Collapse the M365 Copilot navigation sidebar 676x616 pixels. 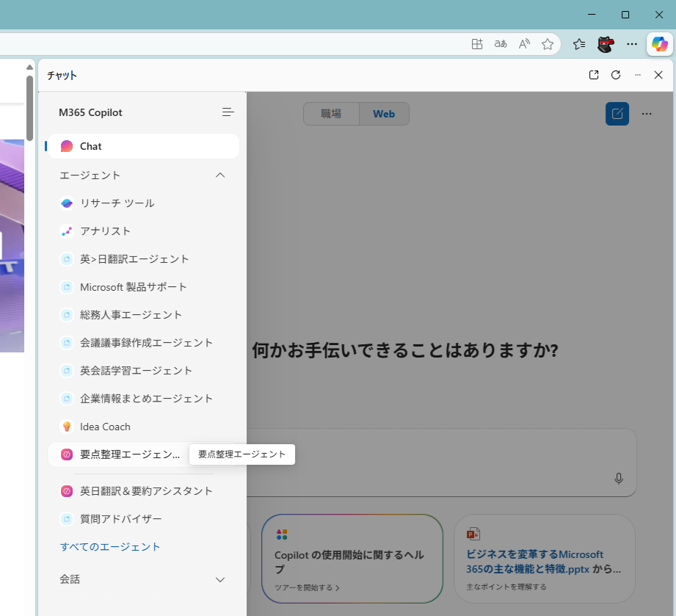coord(228,112)
